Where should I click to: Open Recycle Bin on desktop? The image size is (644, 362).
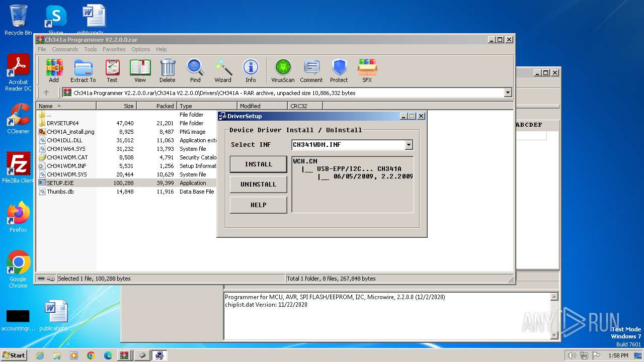18,20
